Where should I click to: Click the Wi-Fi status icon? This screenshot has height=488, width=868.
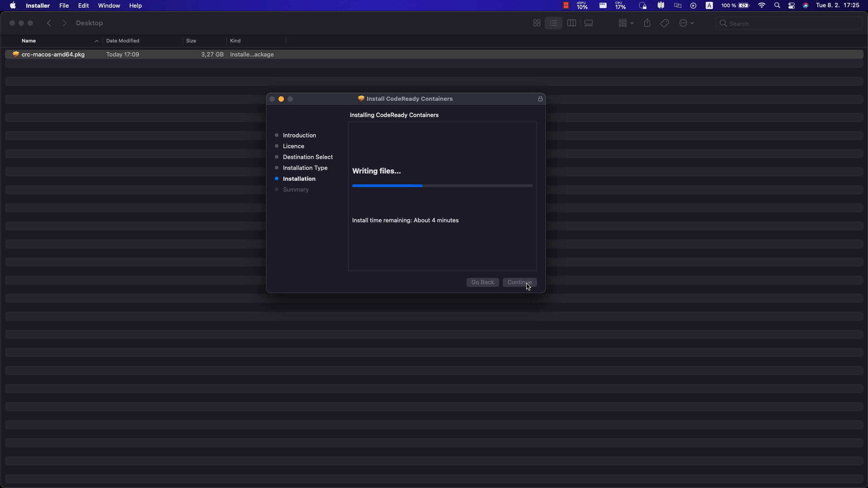pos(762,5)
